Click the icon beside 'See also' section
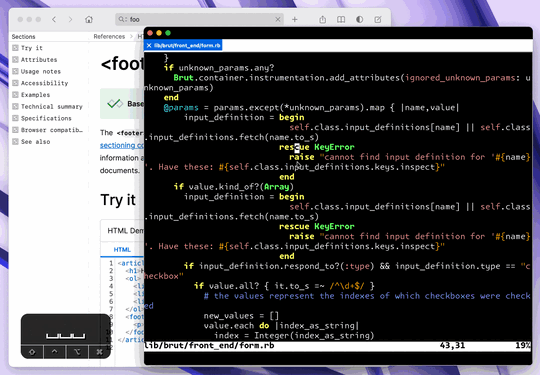 [x=15, y=142]
